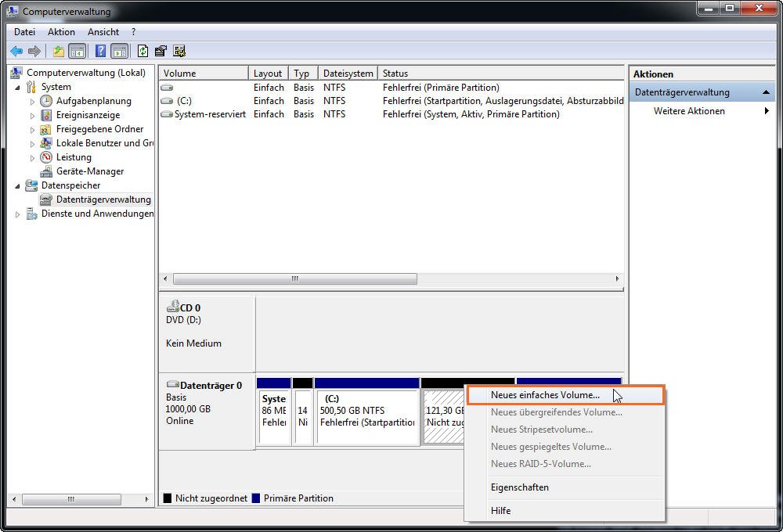Viewport: 783px width, 532px height.
Task: Collapse the Datenträgerverwaltung actions section arrow
Action: 766,92
